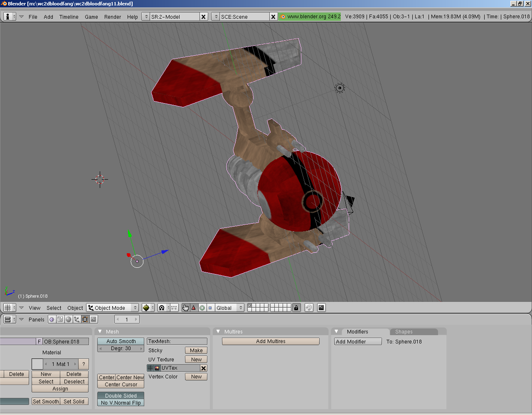This screenshot has height=415, width=532.
Task: Collapse the Mesh panel triangle
Action: click(100, 331)
